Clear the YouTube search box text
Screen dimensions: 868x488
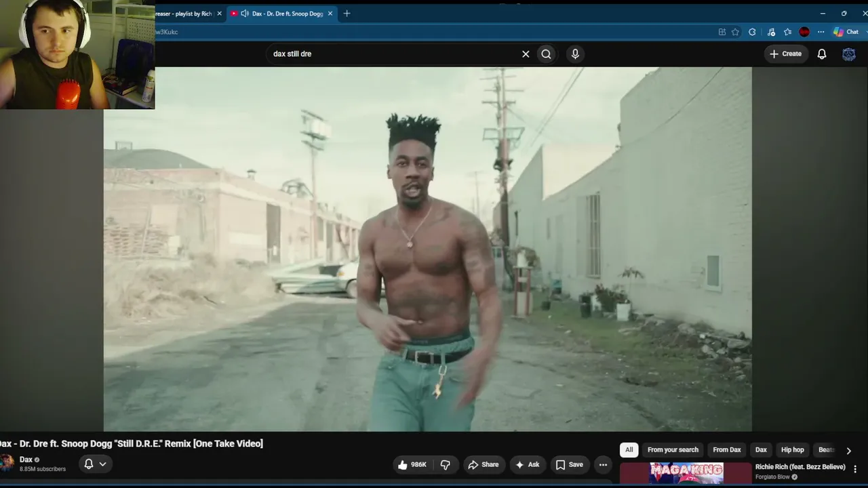pos(526,54)
